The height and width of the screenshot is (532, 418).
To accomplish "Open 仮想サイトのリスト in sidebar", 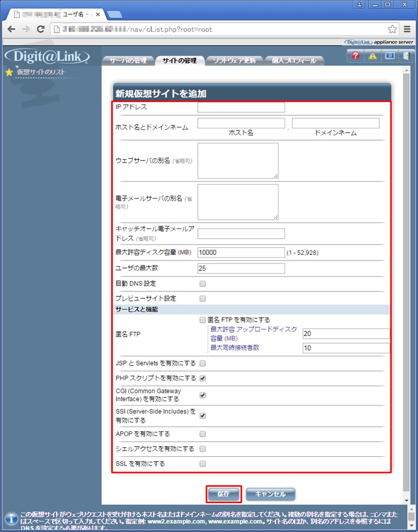I will (x=41, y=72).
